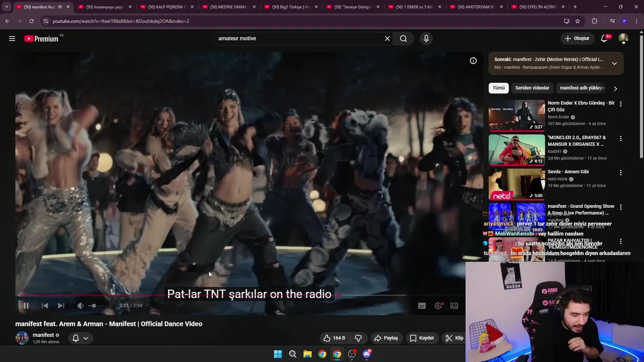Open media controls icon in toolbar
Viewport: 644px width, 362px height.
tap(612, 21)
